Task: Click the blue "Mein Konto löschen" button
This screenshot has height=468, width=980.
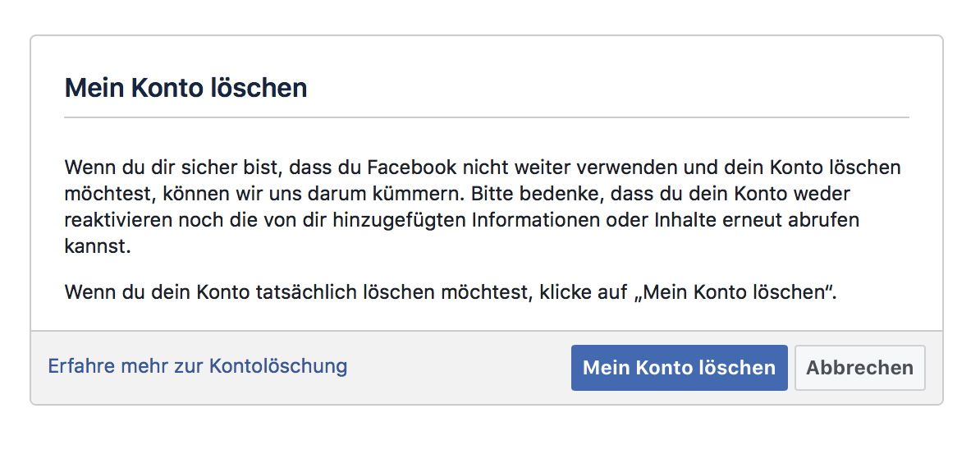Action: [680, 367]
